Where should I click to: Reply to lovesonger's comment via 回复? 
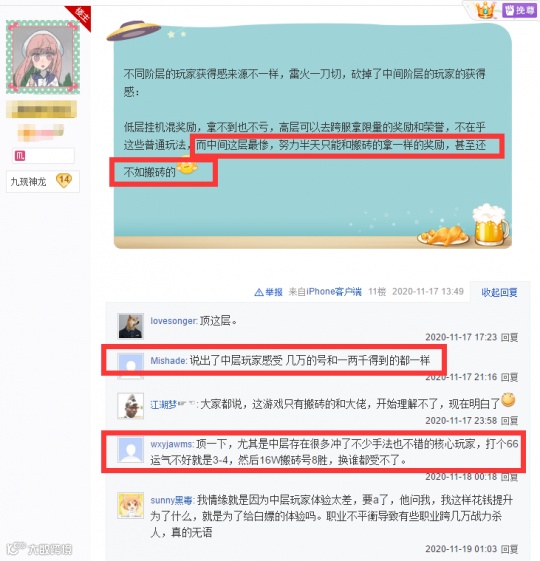coord(509,337)
